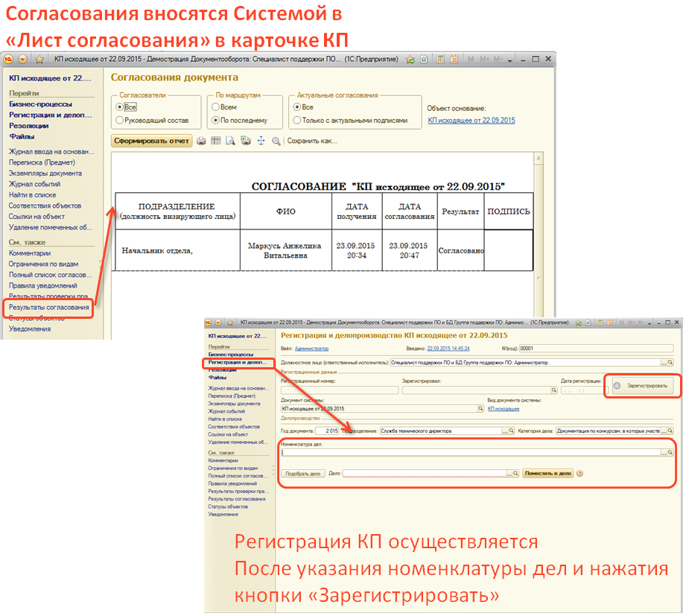This screenshot has height=616, width=686.
Task: Click search magnifier of Номенклатура дел field
Action: click(670, 452)
